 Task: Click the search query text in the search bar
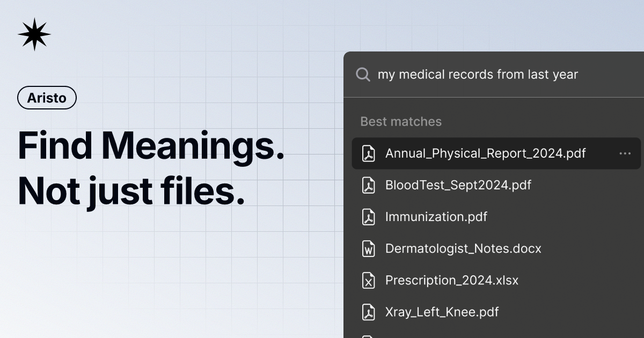(478, 75)
